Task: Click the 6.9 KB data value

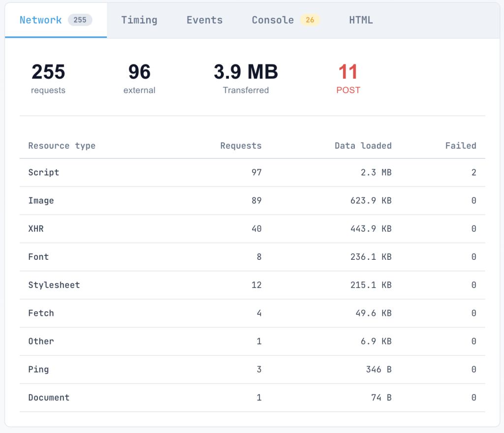Action: pyautogui.click(x=376, y=341)
